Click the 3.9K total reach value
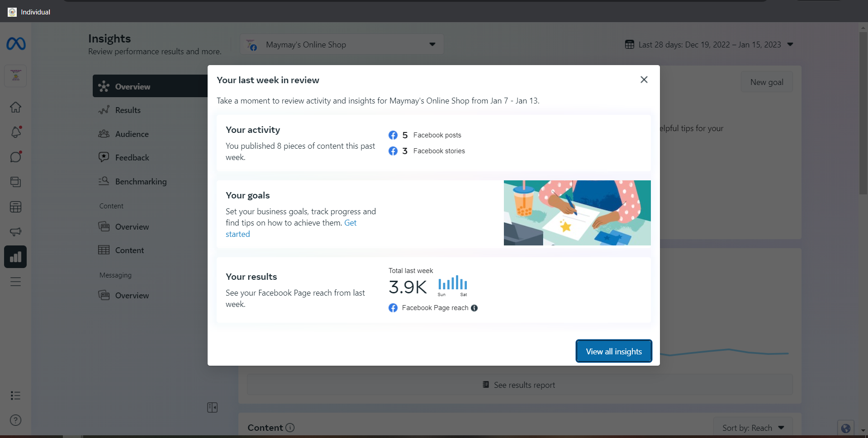Image resolution: width=868 pixels, height=438 pixels. click(x=408, y=287)
